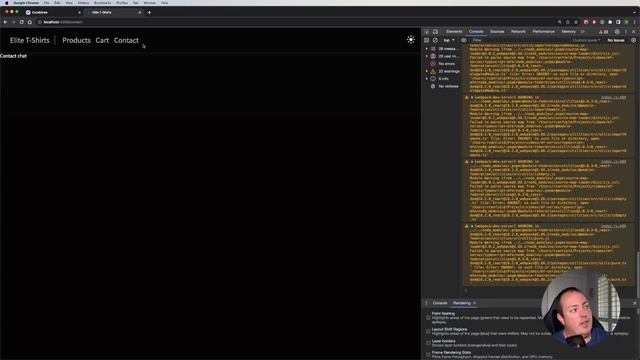Enable the Paint flashing checkbox
Screen dimensions: 640x360
[428, 317]
